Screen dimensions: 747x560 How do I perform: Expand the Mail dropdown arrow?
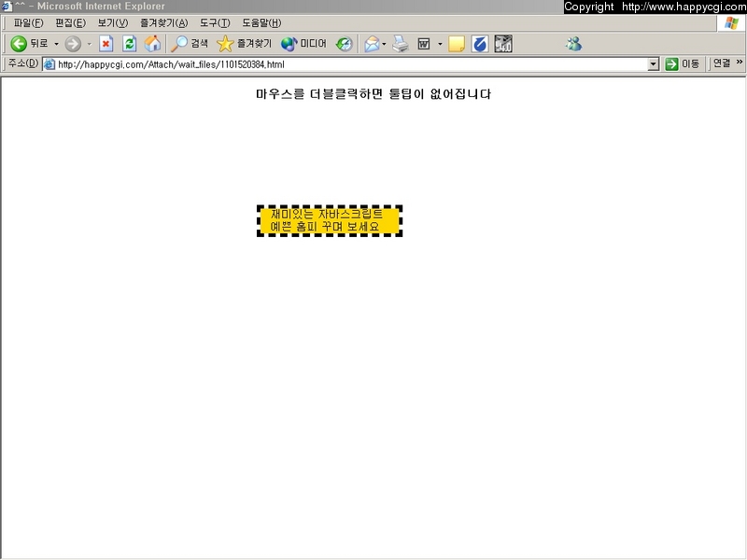click(x=384, y=44)
